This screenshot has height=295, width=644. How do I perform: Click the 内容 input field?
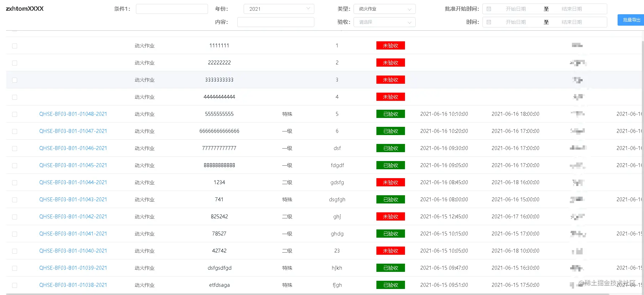275,22
